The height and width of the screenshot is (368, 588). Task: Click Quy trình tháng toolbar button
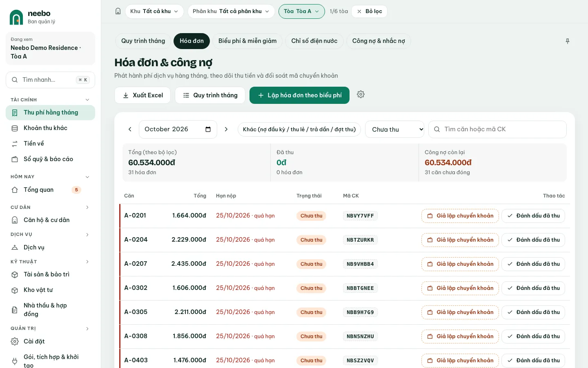[x=210, y=95]
